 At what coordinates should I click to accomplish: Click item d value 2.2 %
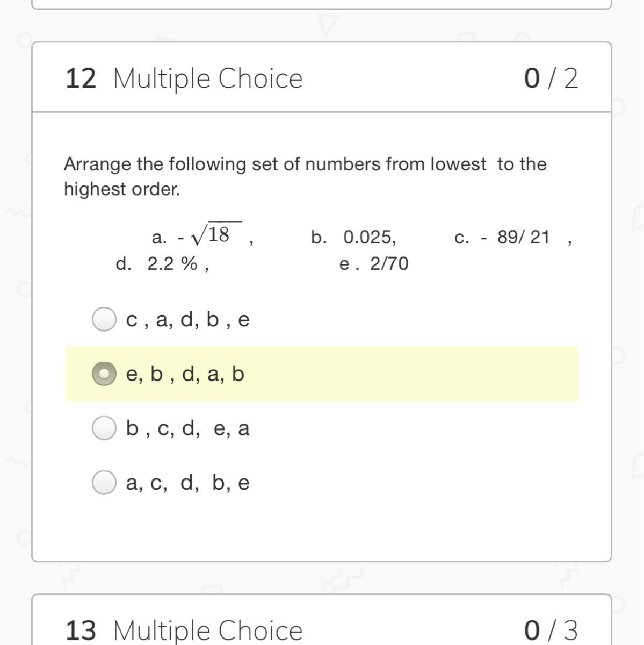coord(172,264)
